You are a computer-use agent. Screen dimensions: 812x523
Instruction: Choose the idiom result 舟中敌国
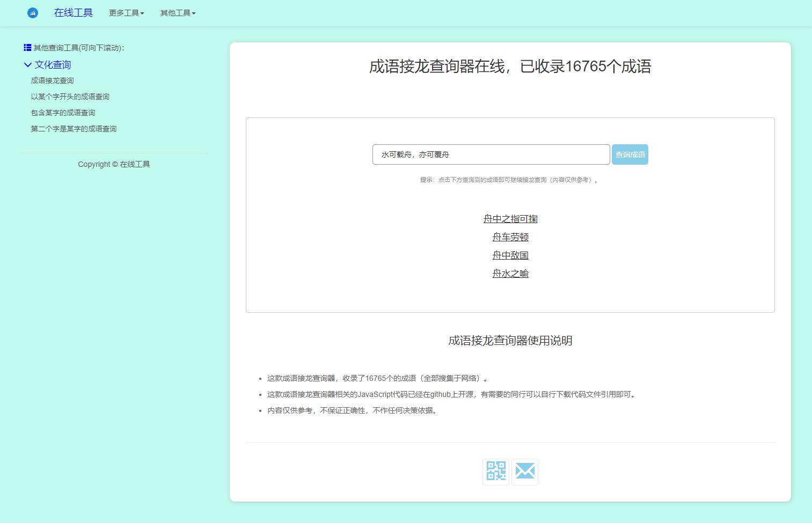(510, 255)
